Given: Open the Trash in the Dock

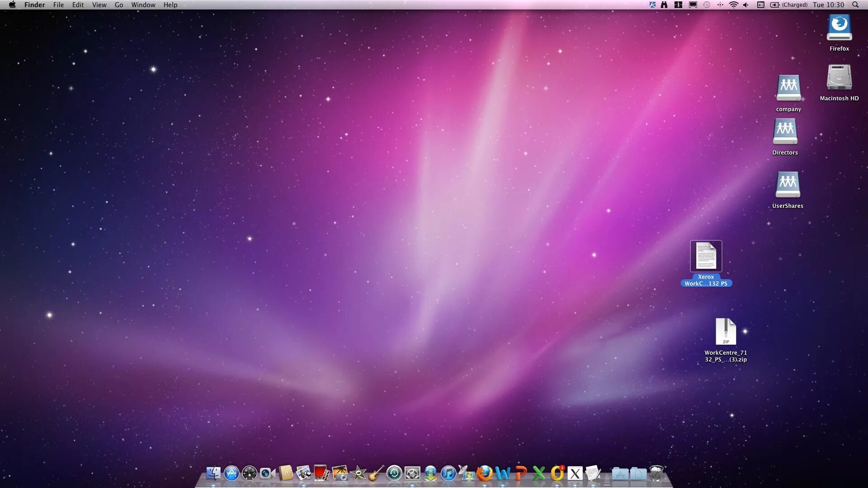Looking at the screenshot, I should [656, 473].
